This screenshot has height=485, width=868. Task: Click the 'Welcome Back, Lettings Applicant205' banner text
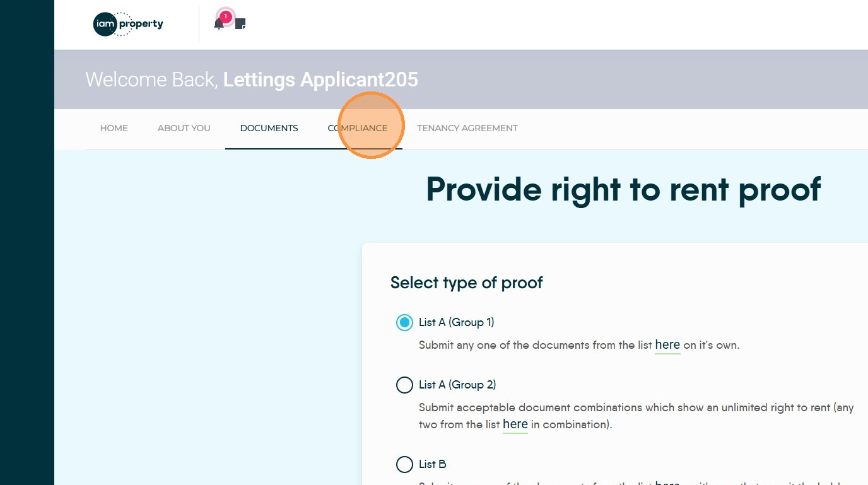252,79
